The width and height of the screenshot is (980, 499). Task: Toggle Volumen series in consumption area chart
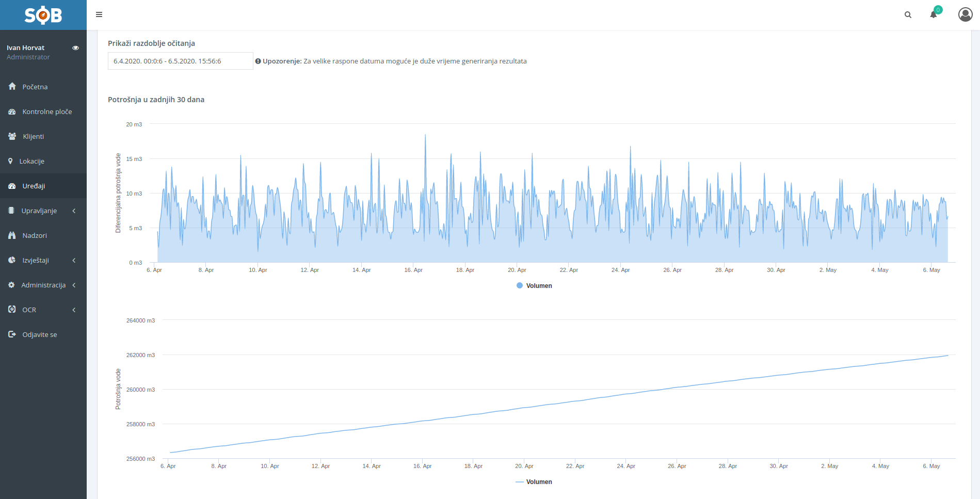pyautogui.click(x=534, y=286)
